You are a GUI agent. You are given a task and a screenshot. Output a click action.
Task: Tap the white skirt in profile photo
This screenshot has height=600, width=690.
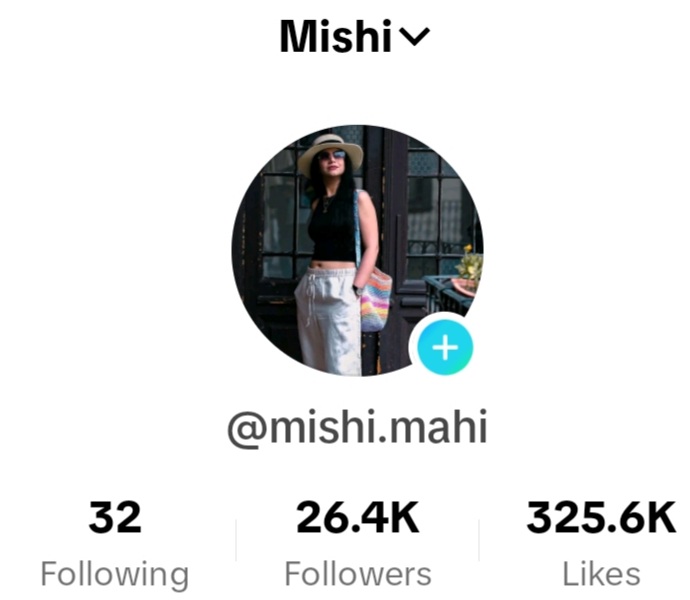[328, 320]
